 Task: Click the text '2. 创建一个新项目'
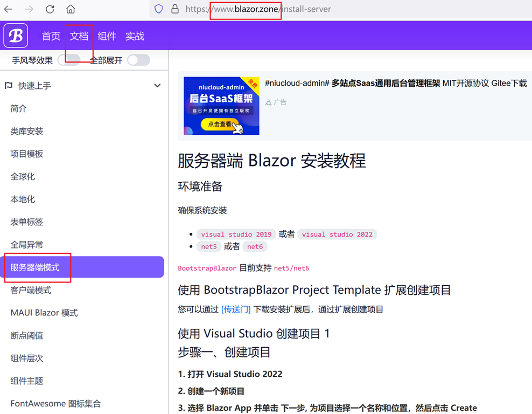click(211, 391)
